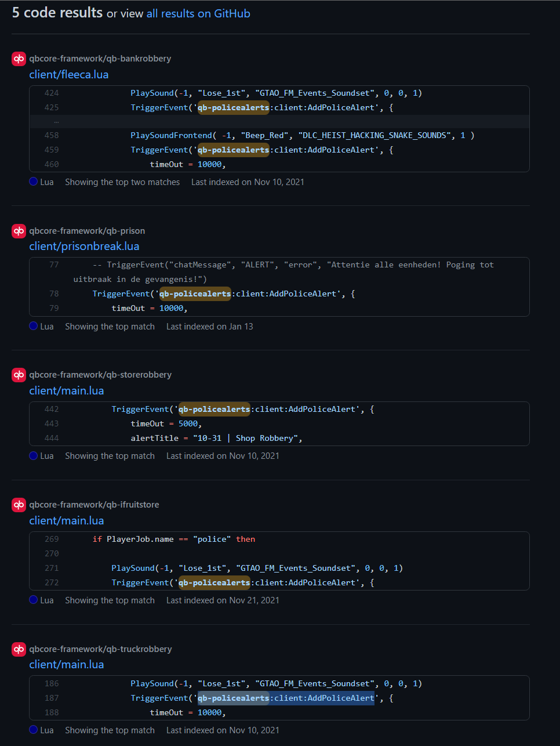Open client/prisonbreak.lua
This screenshot has height=746, width=560.
(x=83, y=246)
